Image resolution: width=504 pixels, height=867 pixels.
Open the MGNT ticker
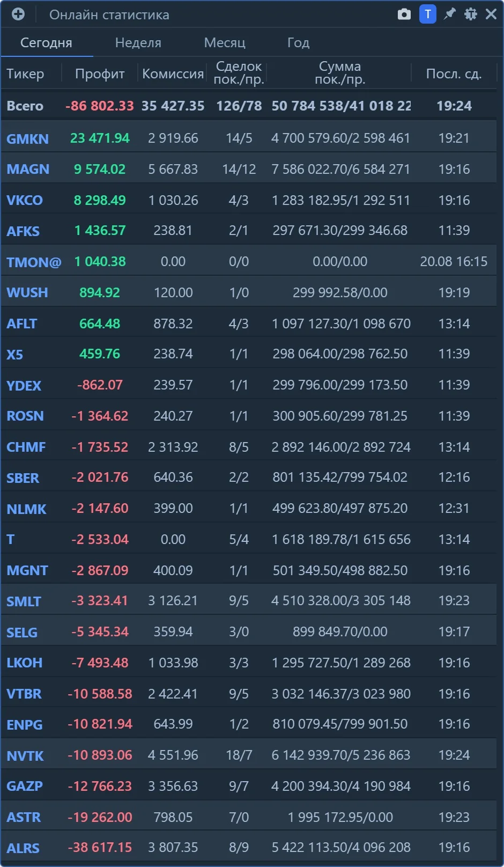27,570
